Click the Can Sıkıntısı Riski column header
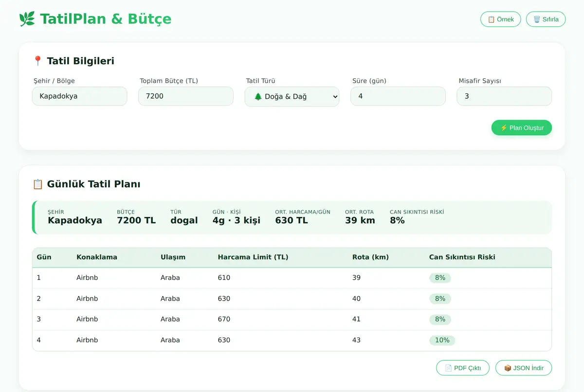The height and width of the screenshot is (392, 584). coord(462,257)
